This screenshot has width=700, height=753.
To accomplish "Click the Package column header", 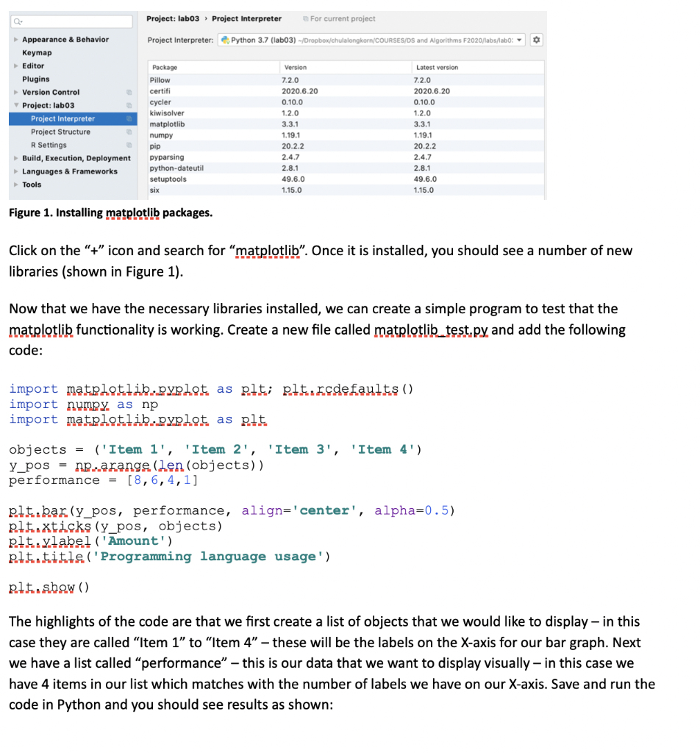I will point(214,67).
